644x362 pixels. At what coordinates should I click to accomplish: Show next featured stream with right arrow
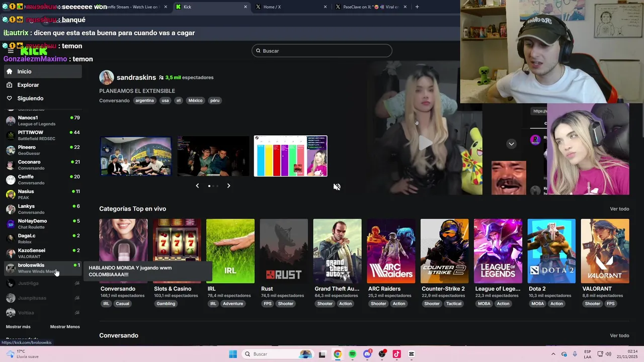pyautogui.click(x=228, y=186)
